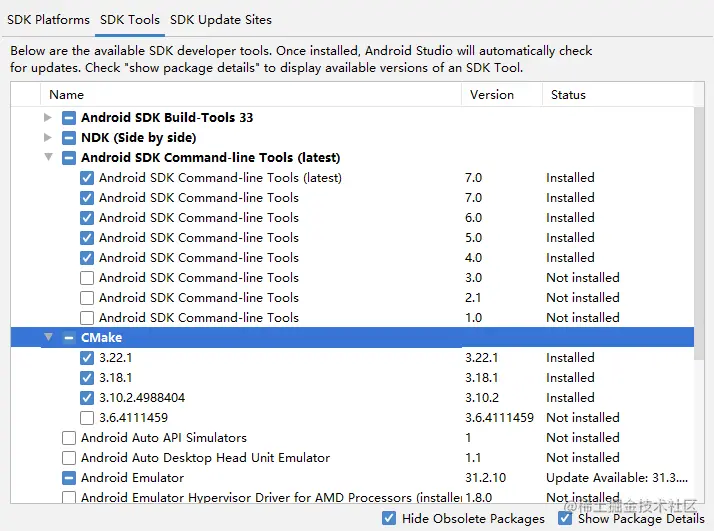Uncheck Command-line Tools version 6.0
714x531 pixels.
pos(87,218)
